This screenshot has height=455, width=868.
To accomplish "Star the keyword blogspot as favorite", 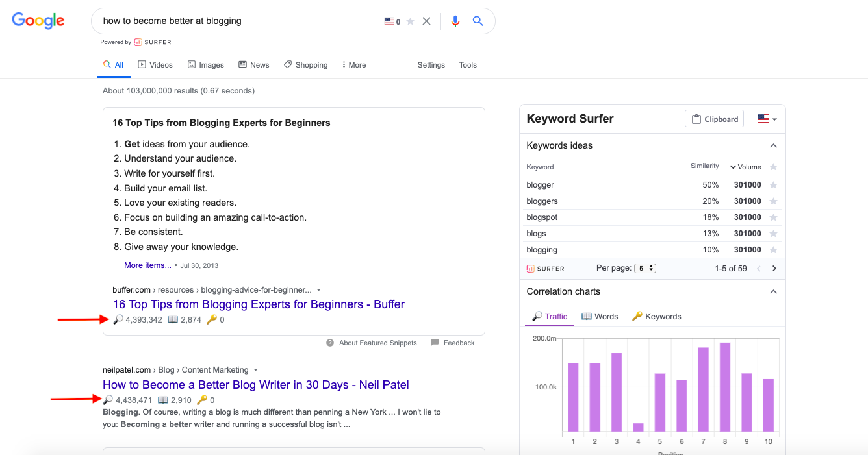I will coord(773,217).
